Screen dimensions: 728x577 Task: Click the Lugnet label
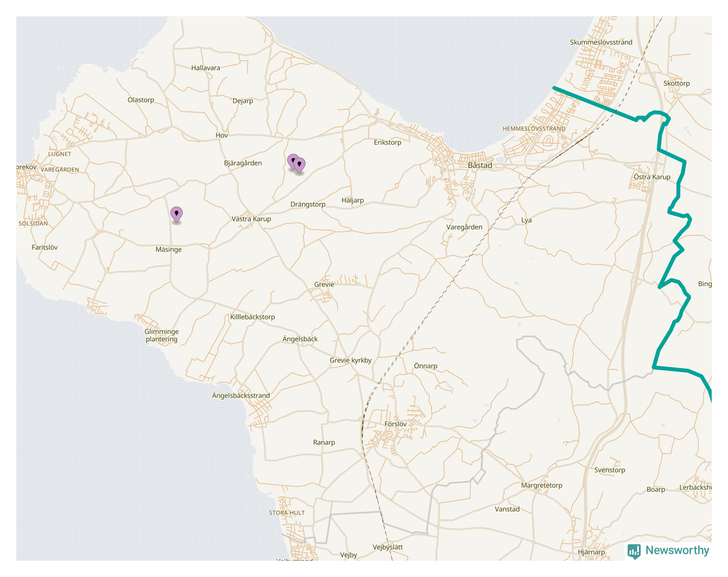tap(60, 154)
